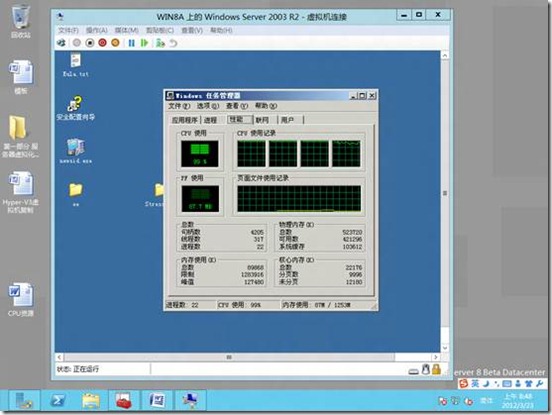Open the 媒体(M) menu
The height and width of the screenshot is (415, 552).
click(x=126, y=30)
